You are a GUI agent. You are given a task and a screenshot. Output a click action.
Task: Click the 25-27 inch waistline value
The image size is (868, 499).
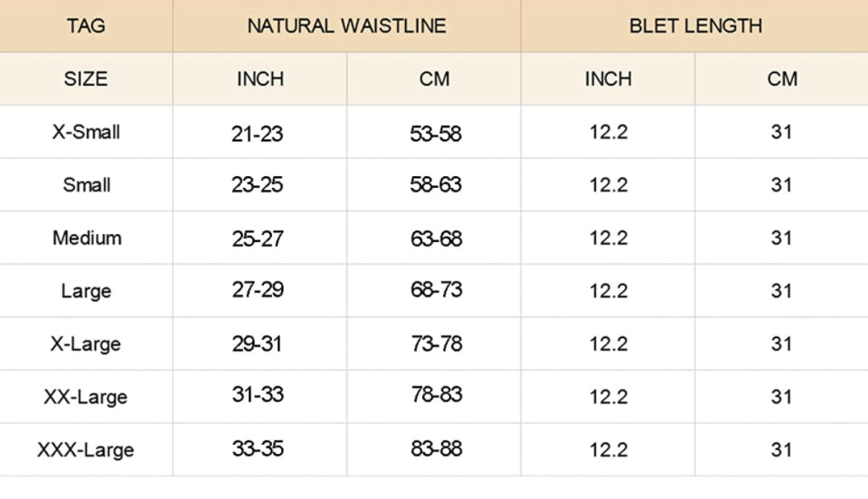(258, 239)
